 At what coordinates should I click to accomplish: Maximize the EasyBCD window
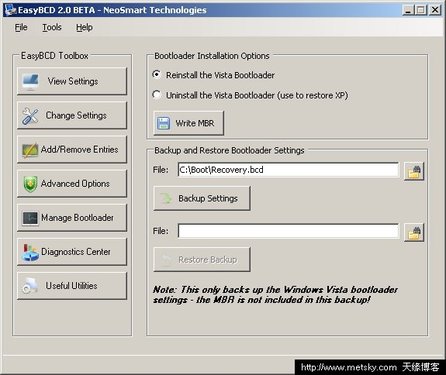421,10
